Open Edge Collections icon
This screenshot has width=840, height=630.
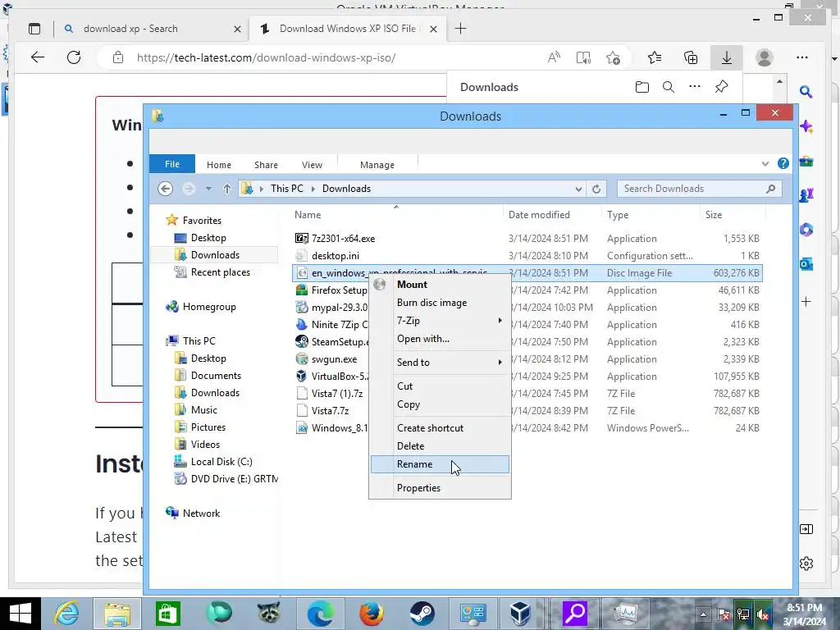pyautogui.click(x=691, y=57)
